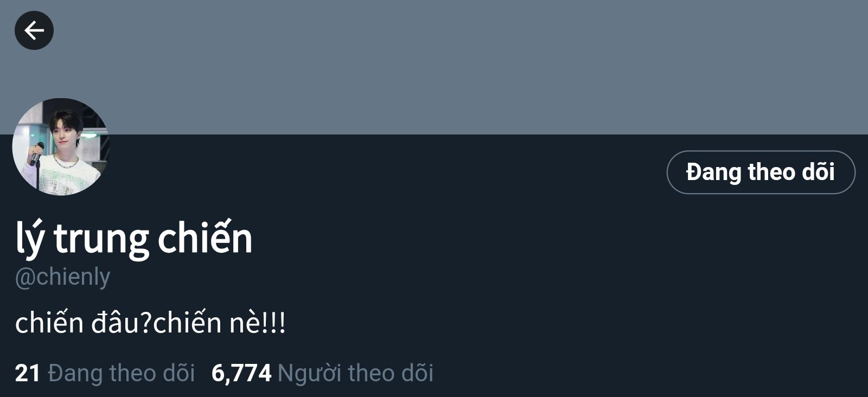Click "chiến nè!!!" at the bio's end
The image size is (868, 397).
(220, 323)
